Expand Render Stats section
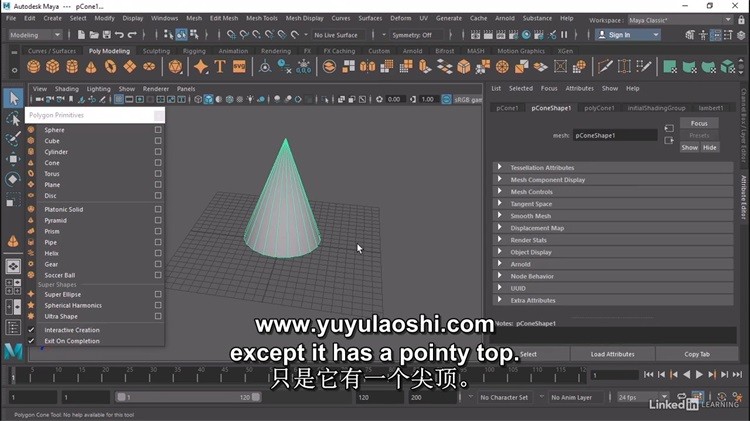Image resolution: width=750 pixels, height=421 pixels. tap(499, 239)
